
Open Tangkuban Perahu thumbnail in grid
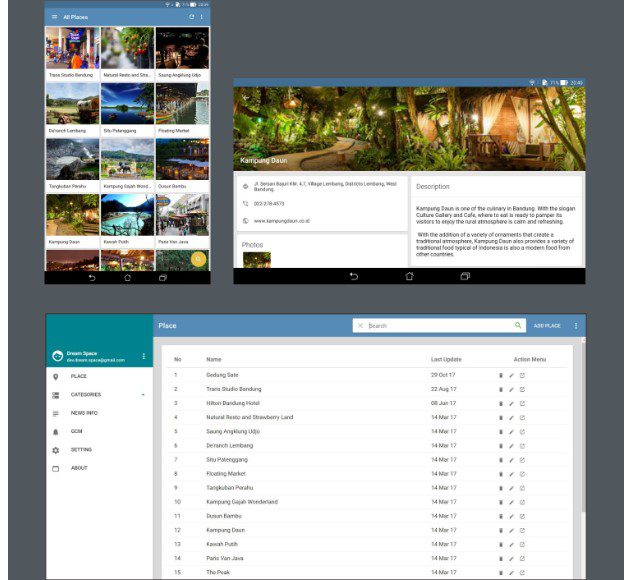tap(72, 159)
